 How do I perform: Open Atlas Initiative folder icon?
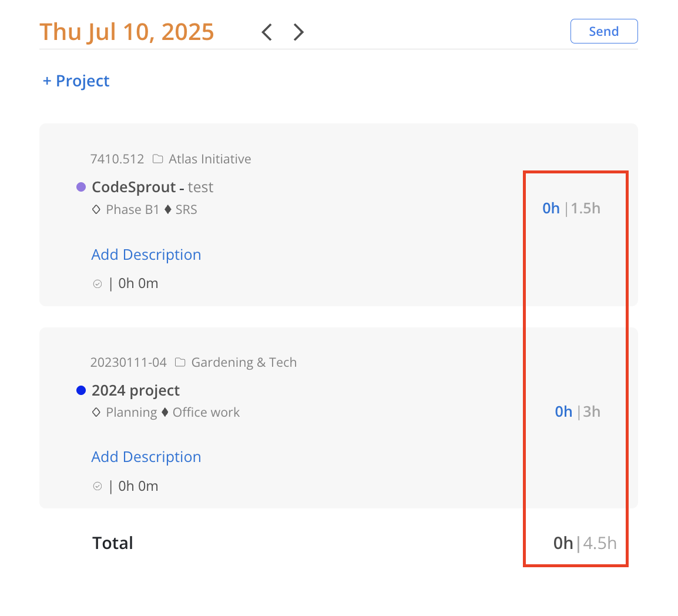[158, 159]
